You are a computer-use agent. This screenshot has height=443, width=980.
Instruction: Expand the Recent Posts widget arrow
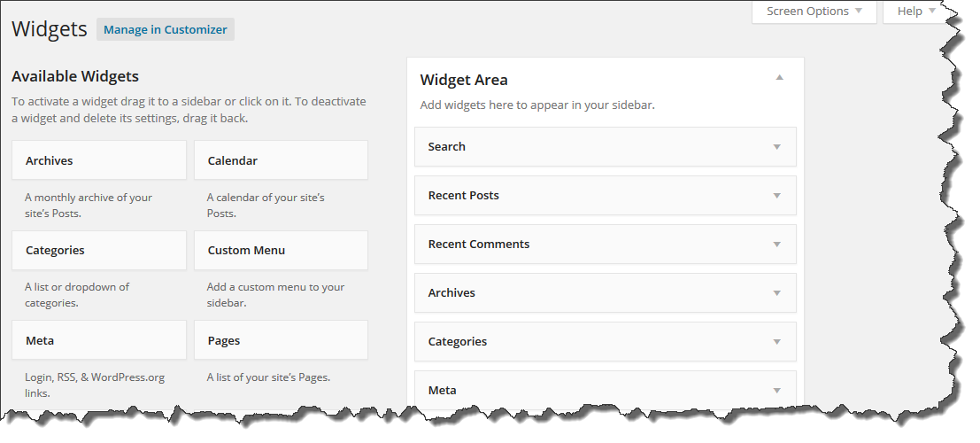(x=776, y=196)
